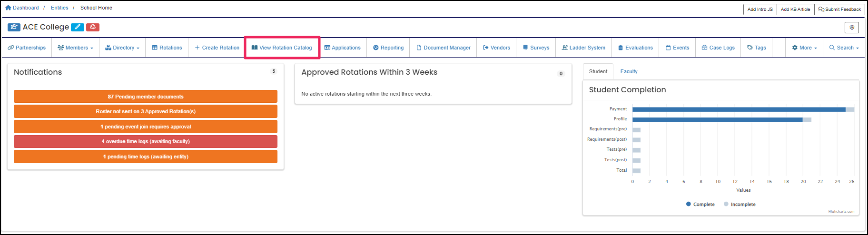Click the Events calendar icon
This screenshot has height=235, width=868.
point(668,48)
